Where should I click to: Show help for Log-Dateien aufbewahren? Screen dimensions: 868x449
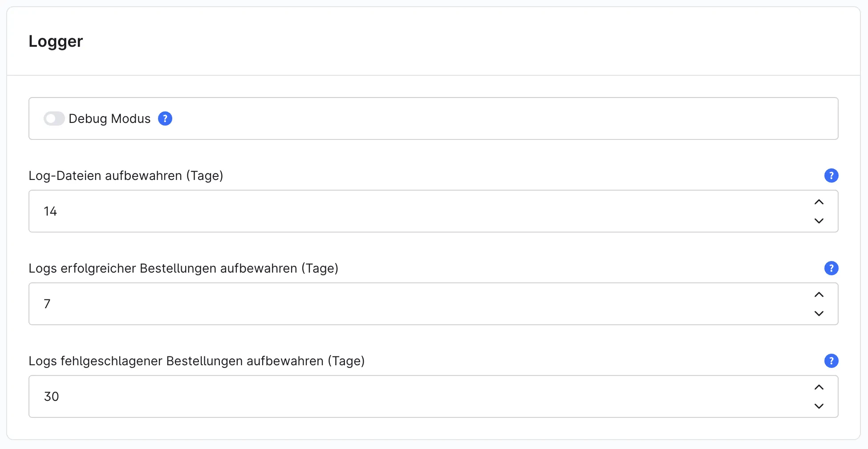coord(831,176)
